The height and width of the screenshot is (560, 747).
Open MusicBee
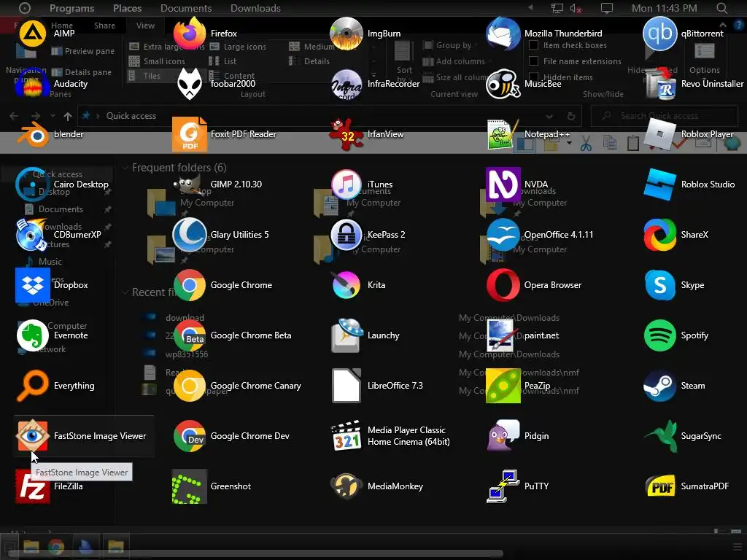point(525,84)
